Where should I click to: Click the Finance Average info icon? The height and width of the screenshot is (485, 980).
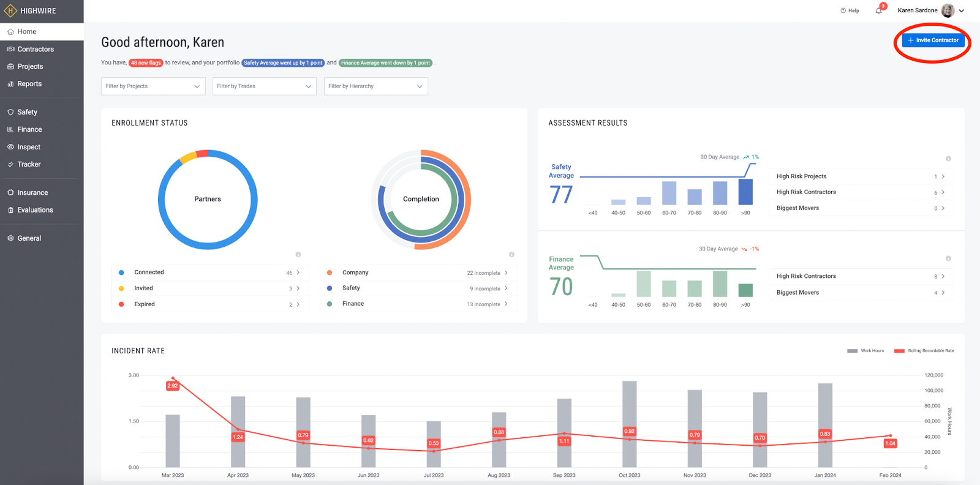click(948, 258)
